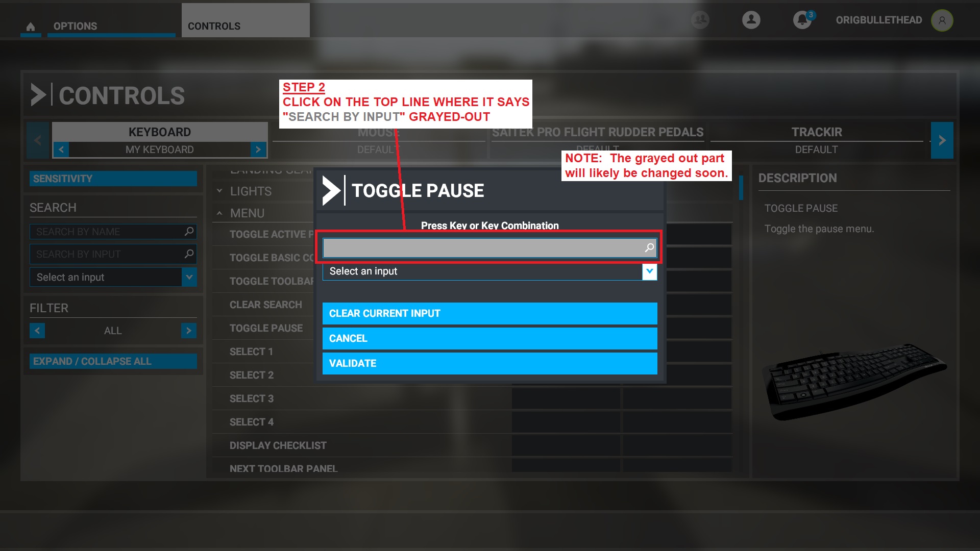Click CLEAR CURRENT INPUT button
The height and width of the screenshot is (551, 980).
pos(489,313)
